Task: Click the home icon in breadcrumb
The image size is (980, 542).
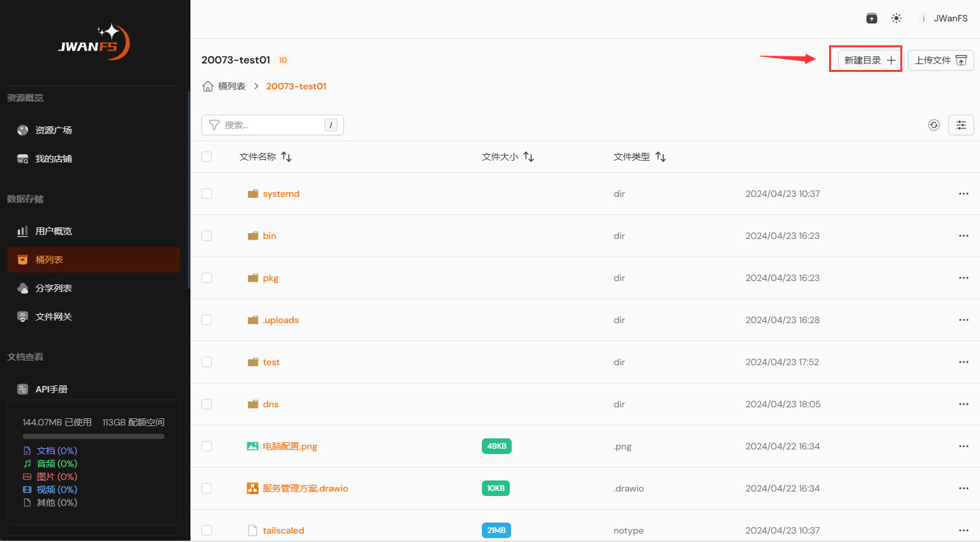Action: coord(208,86)
